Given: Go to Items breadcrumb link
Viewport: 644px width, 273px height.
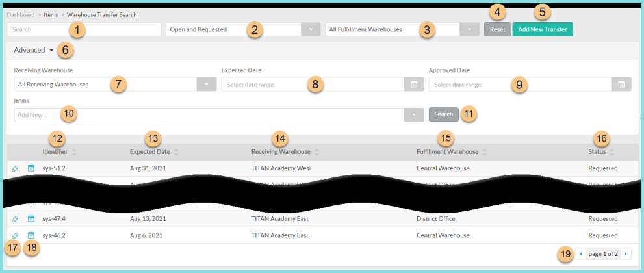Looking at the screenshot, I should [x=51, y=15].
